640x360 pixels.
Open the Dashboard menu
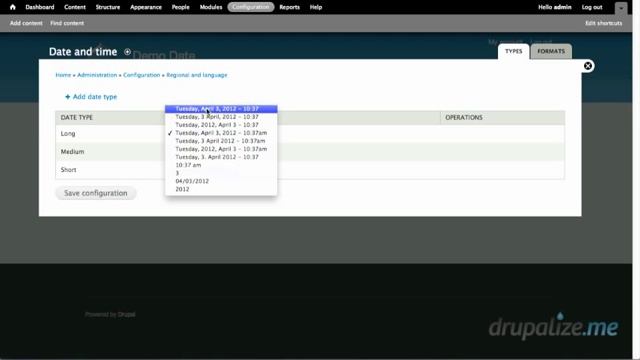(x=40, y=7)
